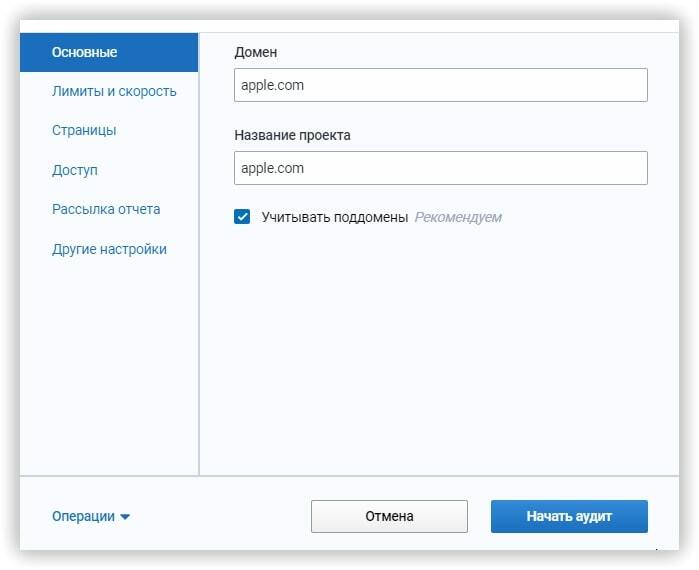The height and width of the screenshot is (570, 699).
Task: Click empty sidebar space below Другие настройки
Action: 108,370
